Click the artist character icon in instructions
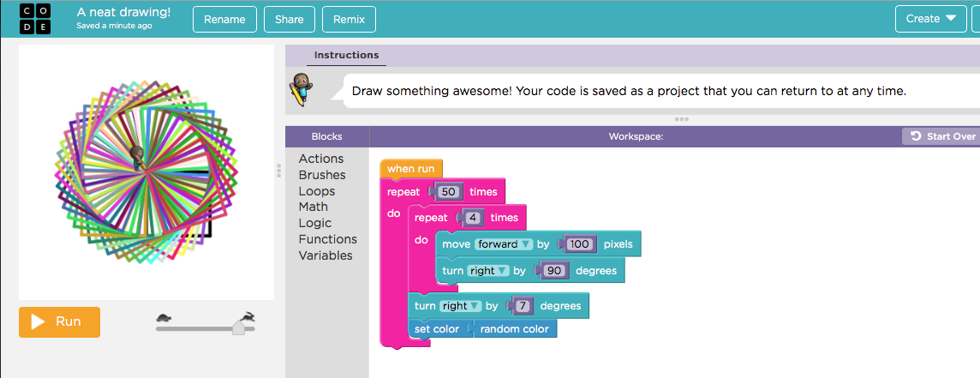Screen dimensions: 980x378 300,89
